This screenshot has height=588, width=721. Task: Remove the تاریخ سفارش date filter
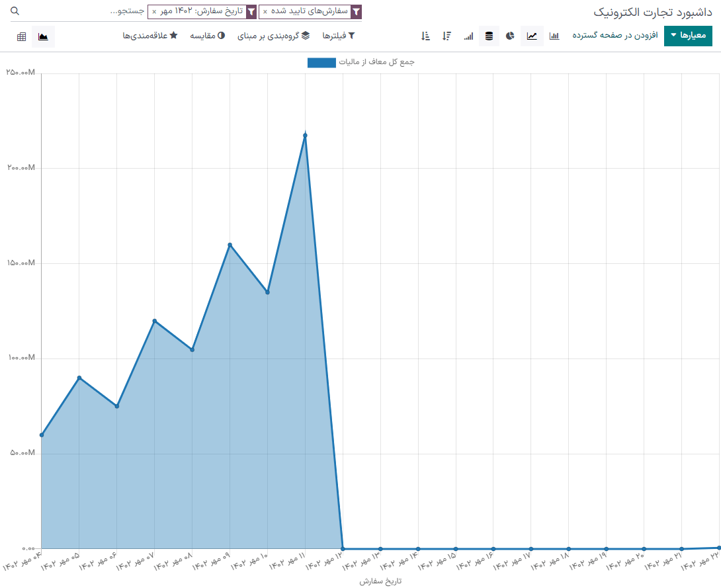coord(154,12)
